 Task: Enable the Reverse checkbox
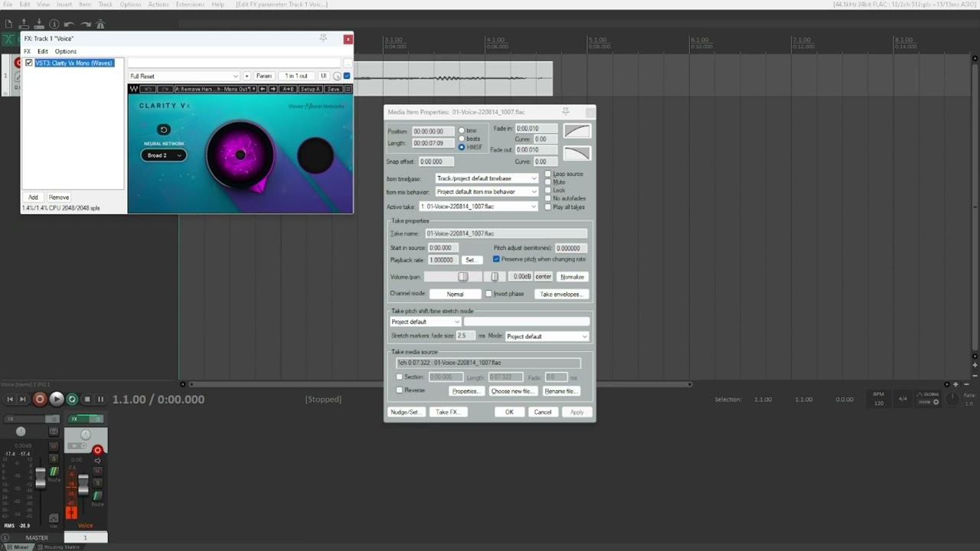(x=400, y=390)
